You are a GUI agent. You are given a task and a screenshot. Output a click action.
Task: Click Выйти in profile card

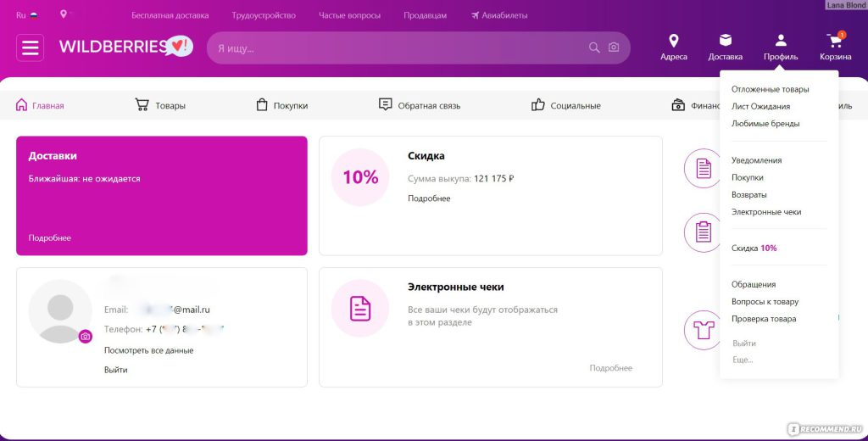coord(115,370)
